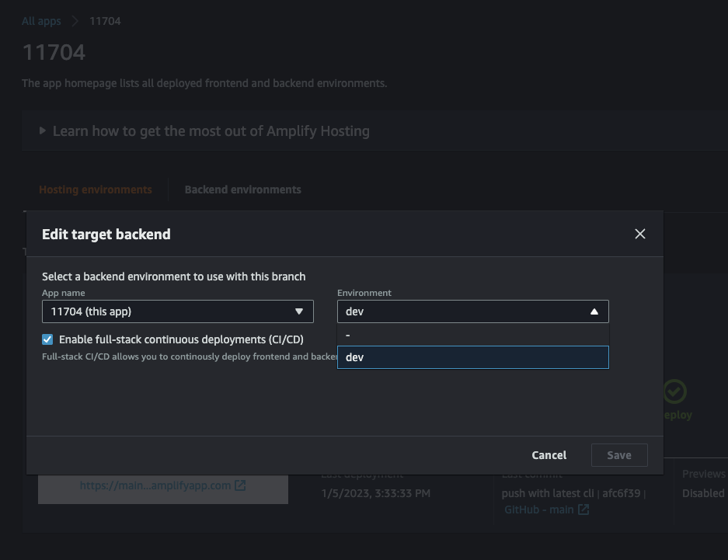The width and height of the screenshot is (728, 560).
Task: Collapse the Environment dropdown arrow
Action: click(594, 311)
